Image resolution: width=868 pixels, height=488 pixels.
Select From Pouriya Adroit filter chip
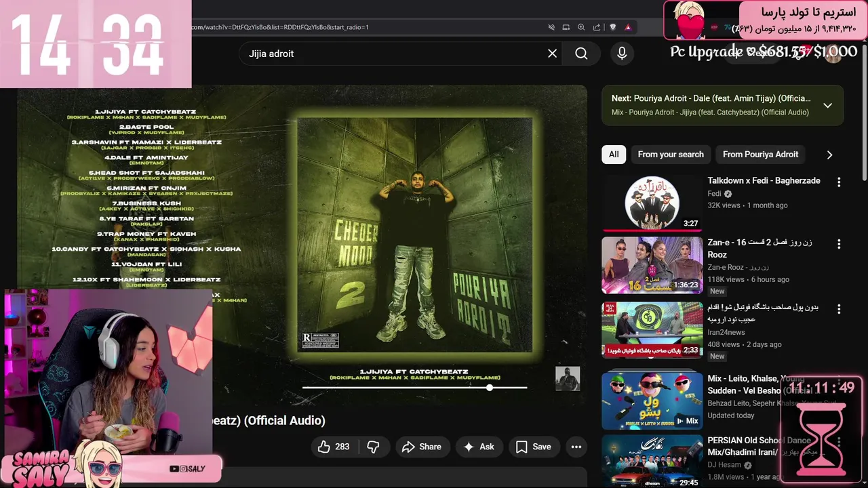pyautogui.click(x=760, y=155)
